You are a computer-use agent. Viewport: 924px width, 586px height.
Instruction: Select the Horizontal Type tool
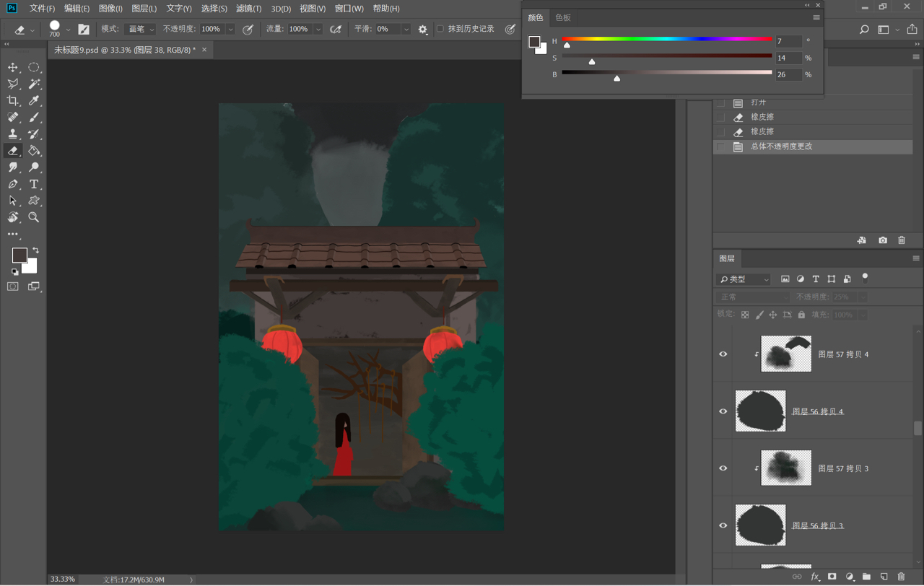[34, 184]
